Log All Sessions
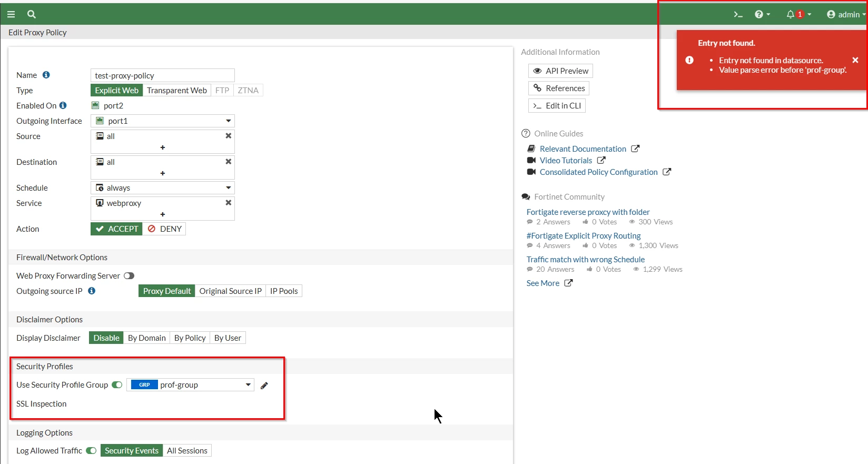Screen dimensions: 868x464 (187, 450)
